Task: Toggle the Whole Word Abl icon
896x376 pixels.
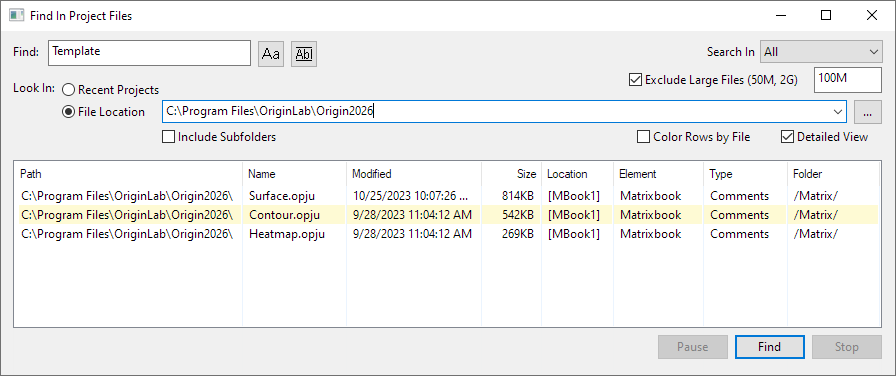Action: (x=304, y=54)
